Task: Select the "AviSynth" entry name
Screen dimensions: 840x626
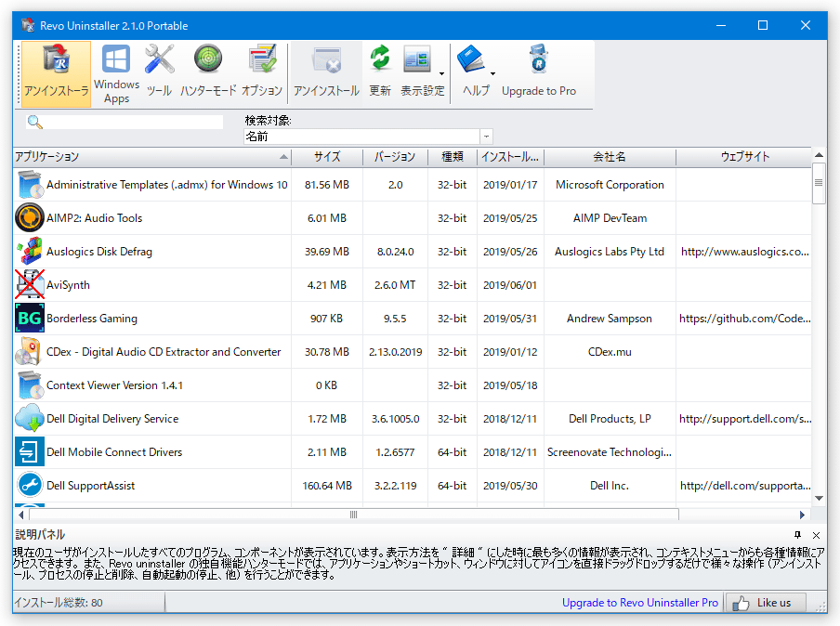Action: (x=68, y=285)
